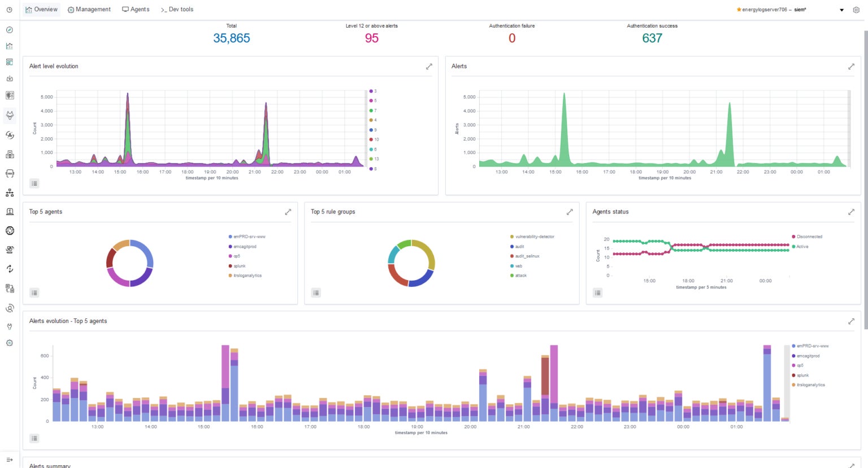Open the Wazuh app icon in sidebar

pos(10,116)
